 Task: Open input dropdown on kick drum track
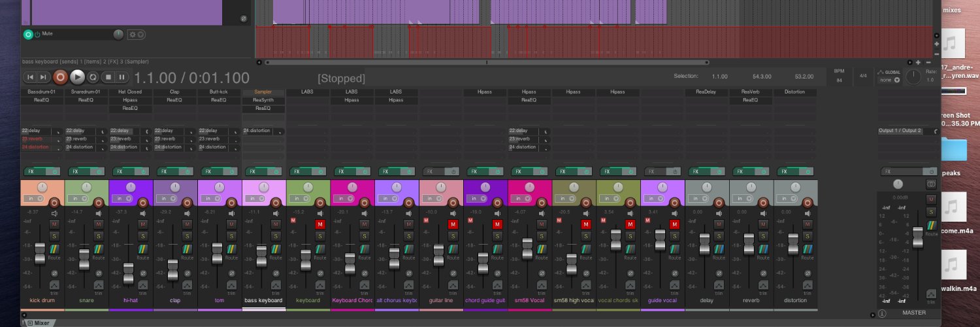pos(33,198)
